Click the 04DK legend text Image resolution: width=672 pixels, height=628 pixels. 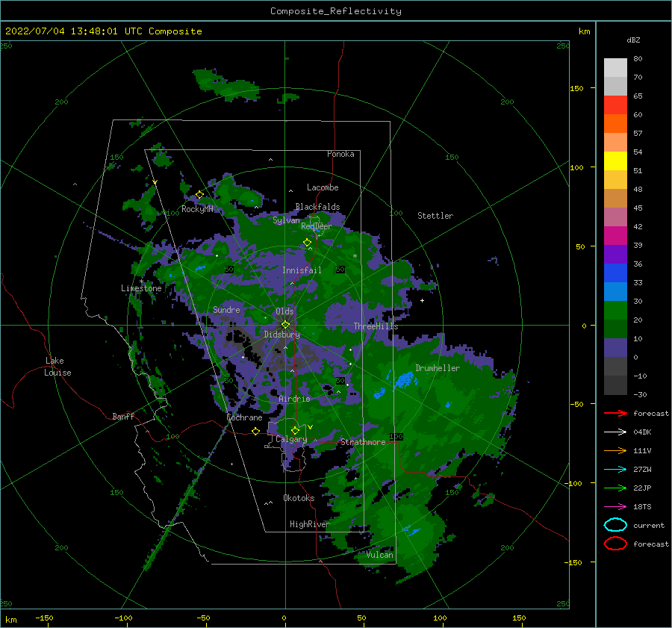click(x=642, y=432)
